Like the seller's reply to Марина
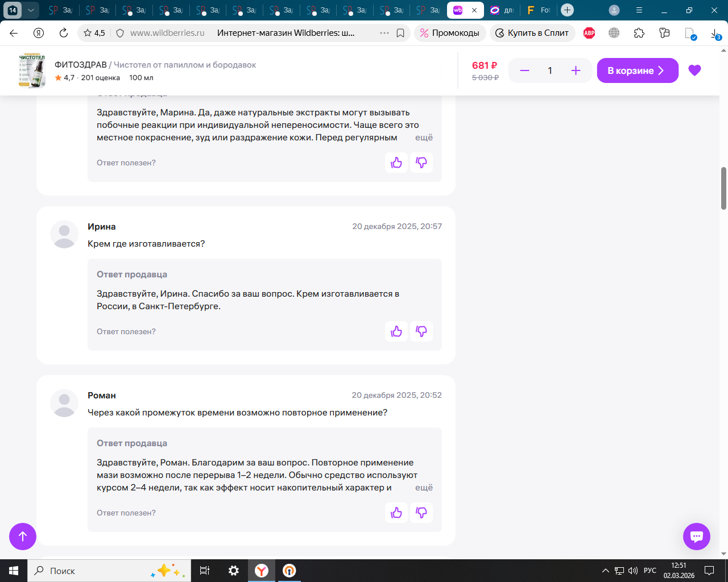This screenshot has width=728, height=582. (396, 163)
